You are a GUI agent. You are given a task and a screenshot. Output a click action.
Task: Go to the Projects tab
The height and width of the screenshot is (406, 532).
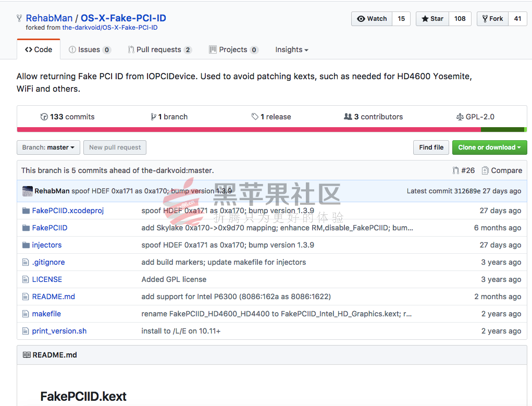coord(234,50)
